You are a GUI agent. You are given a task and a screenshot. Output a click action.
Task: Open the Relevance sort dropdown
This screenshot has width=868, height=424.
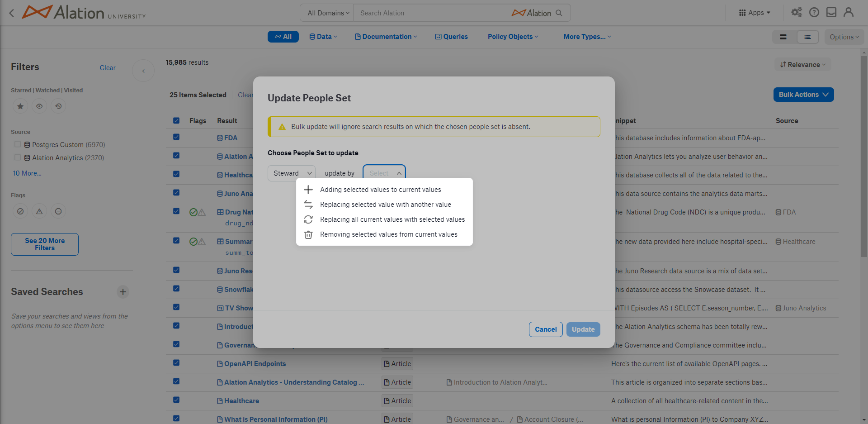coord(803,65)
